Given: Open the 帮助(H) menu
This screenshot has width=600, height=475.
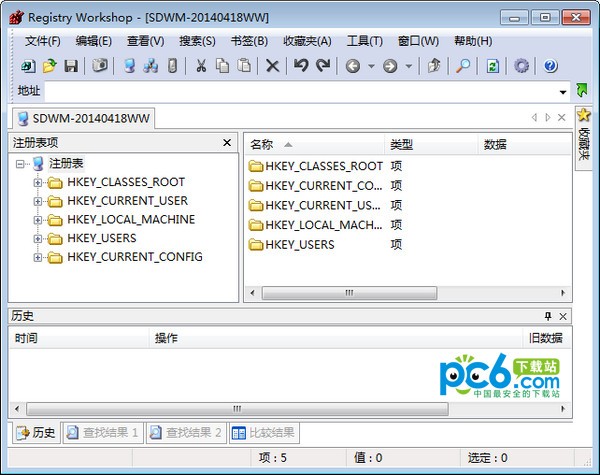Looking at the screenshot, I should click(473, 41).
